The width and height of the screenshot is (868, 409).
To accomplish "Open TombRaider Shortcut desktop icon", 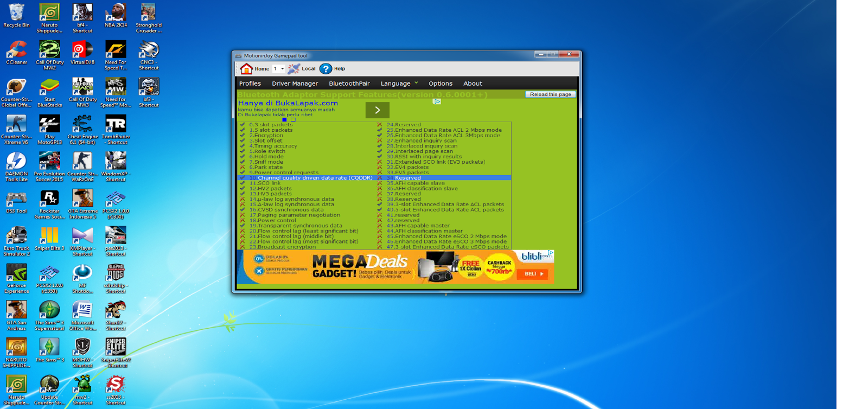I will coord(116,130).
